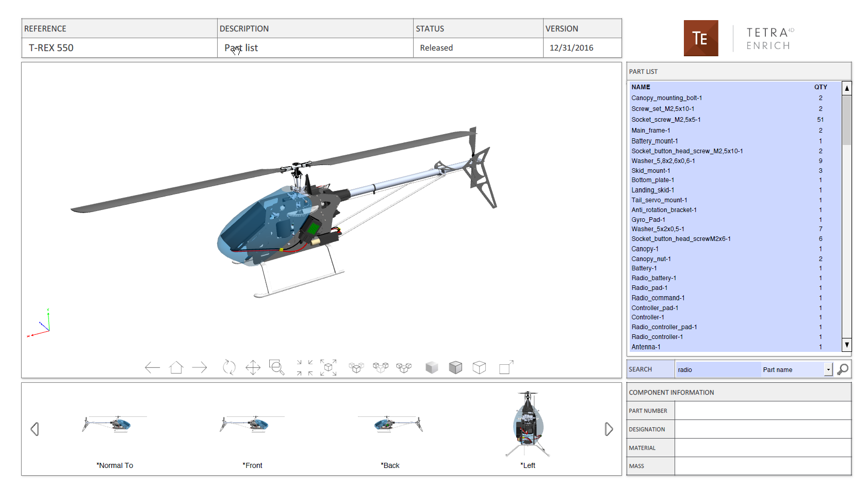Select Skid_mount-1 part

734,171
